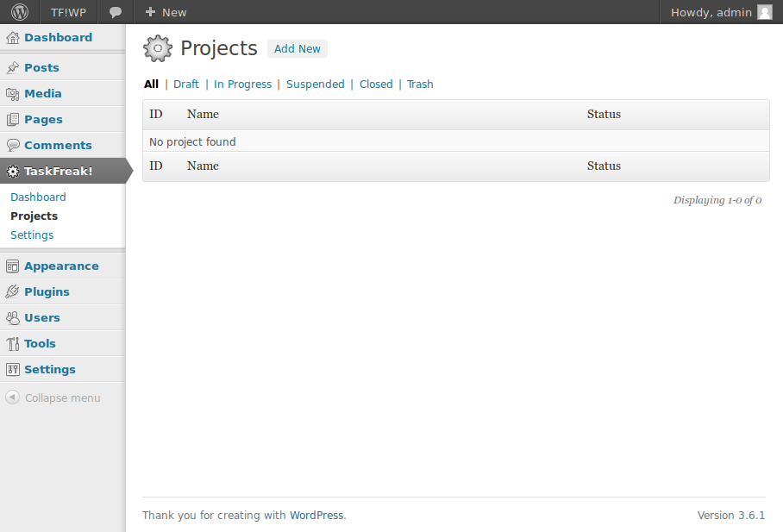The width and height of the screenshot is (783, 532).
Task: Open the comments bubble in admin bar
Action: point(116,12)
